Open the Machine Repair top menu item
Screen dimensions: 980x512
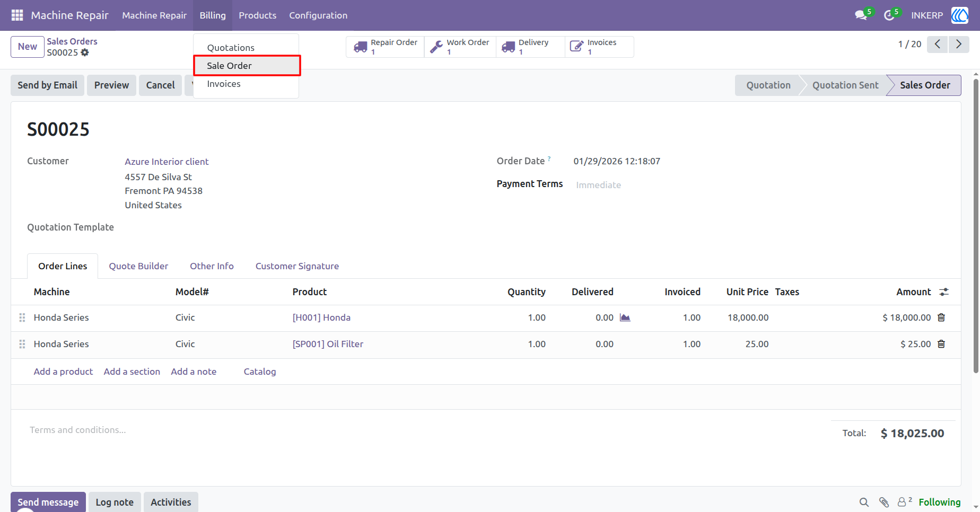click(154, 15)
